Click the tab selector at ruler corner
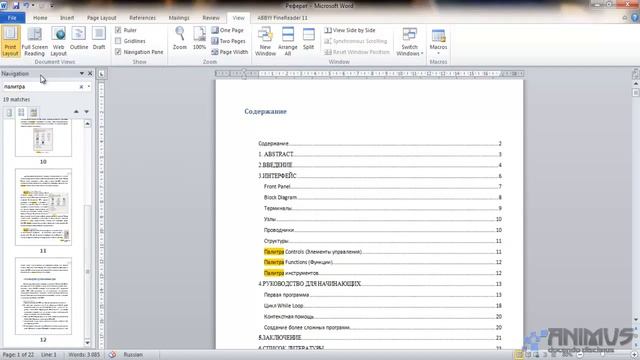Screen dimensions: 640x360 tap(101, 74)
